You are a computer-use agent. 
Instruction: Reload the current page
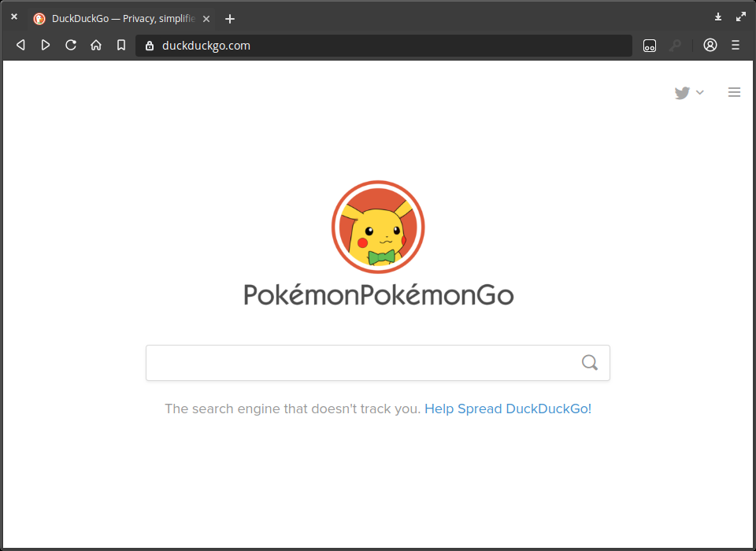pos(71,45)
